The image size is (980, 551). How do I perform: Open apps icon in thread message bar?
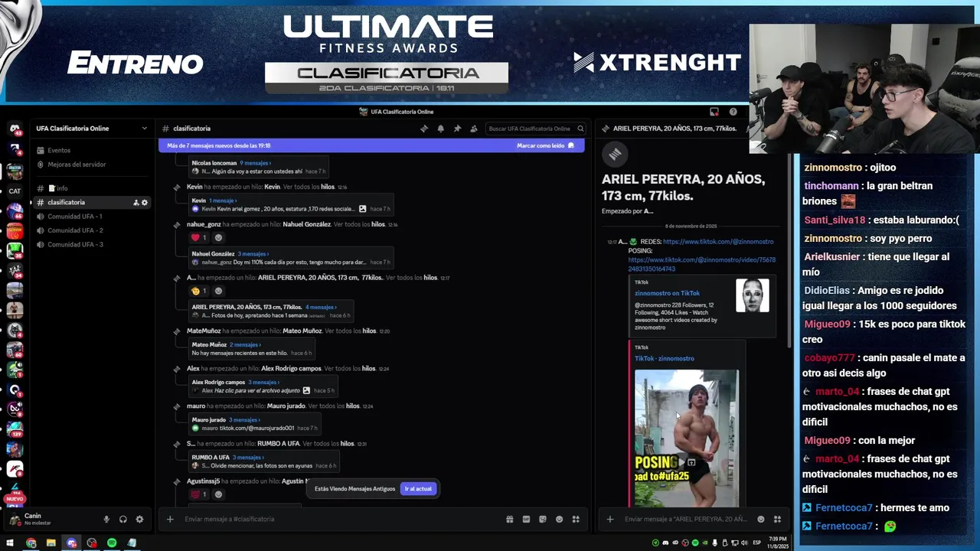coord(777,519)
